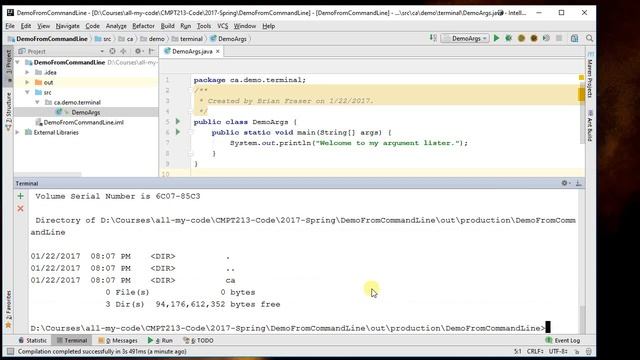This screenshot has height=360, width=640.
Task: Open the Analyze menu
Action: 116,26
